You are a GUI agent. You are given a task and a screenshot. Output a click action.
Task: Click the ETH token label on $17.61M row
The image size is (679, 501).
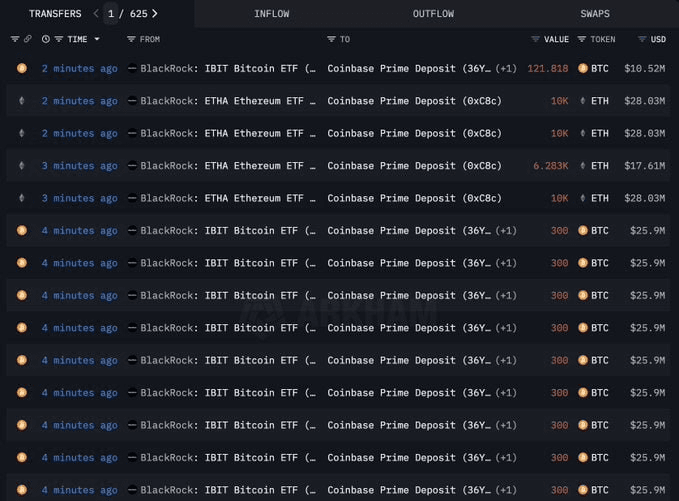(x=600, y=166)
